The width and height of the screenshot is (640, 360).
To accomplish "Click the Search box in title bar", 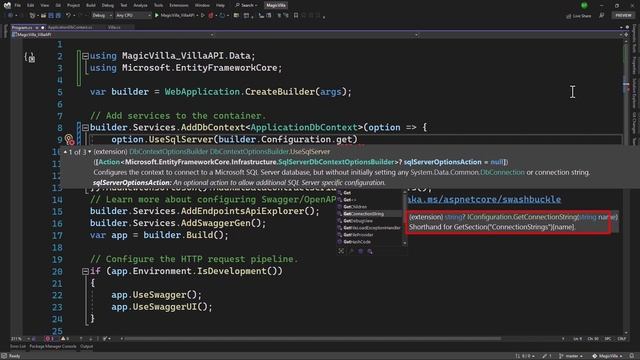I will coord(246,5).
